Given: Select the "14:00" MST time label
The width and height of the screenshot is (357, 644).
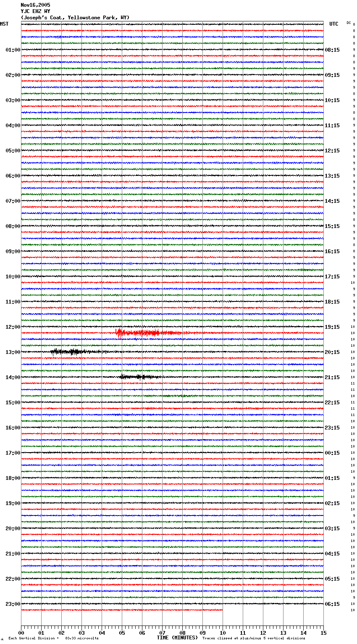Looking at the screenshot, I should pos(13,377).
